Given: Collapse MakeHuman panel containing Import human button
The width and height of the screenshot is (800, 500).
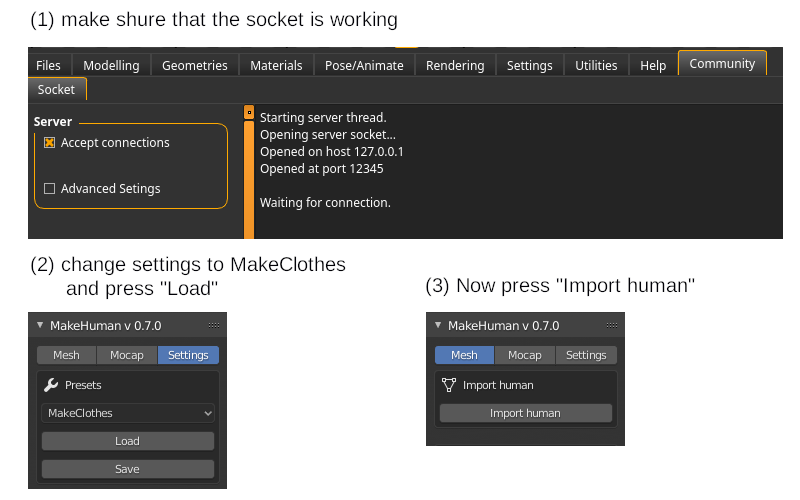Looking at the screenshot, I should click(x=438, y=326).
